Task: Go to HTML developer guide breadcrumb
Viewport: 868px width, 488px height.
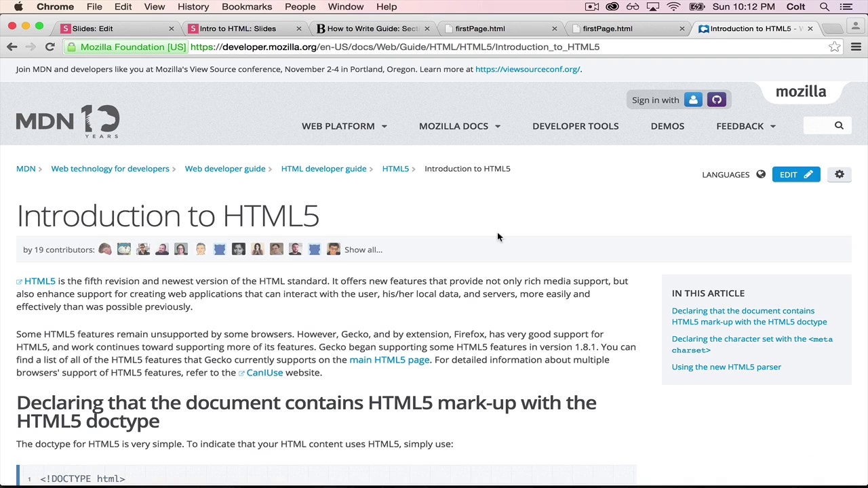Action: pyautogui.click(x=323, y=169)
